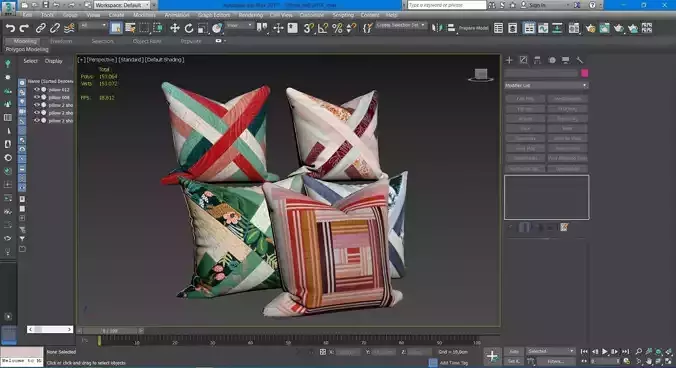The width and height of the screenshot is (676, 368).
Task: Toggle Window/Crossing selection mode
Action: (x=158, y=28)
